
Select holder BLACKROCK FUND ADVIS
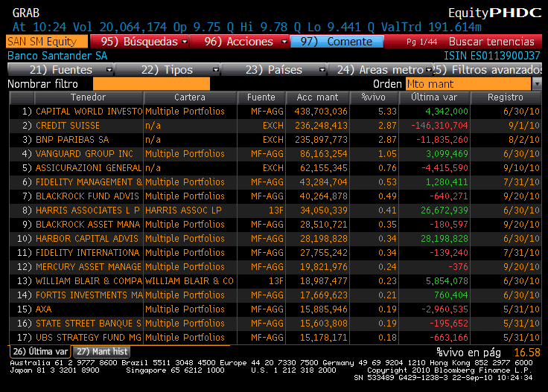pos(87,196)
